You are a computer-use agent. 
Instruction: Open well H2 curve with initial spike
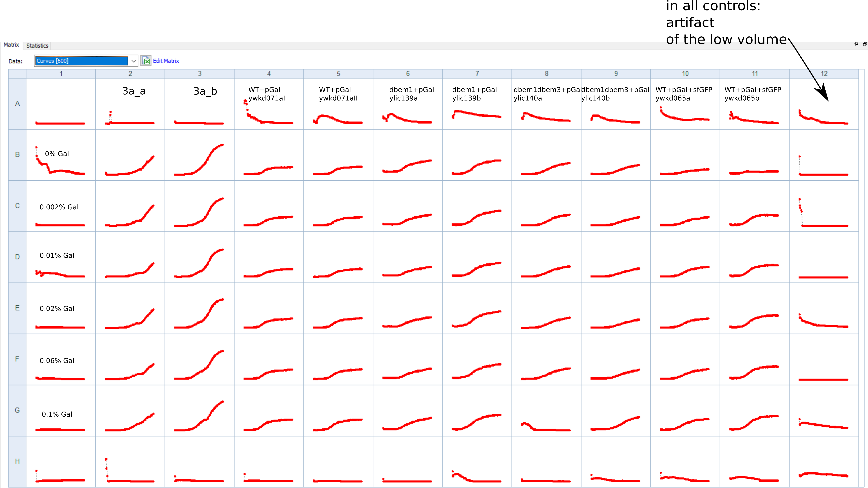tap(130, 462)
